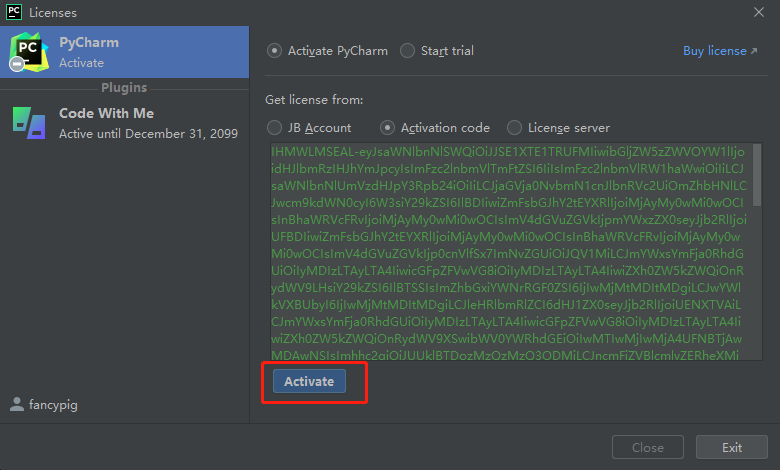Click the greyed-out Close button
The width and height of the screenshot is (780, 470).
point(648,448)
